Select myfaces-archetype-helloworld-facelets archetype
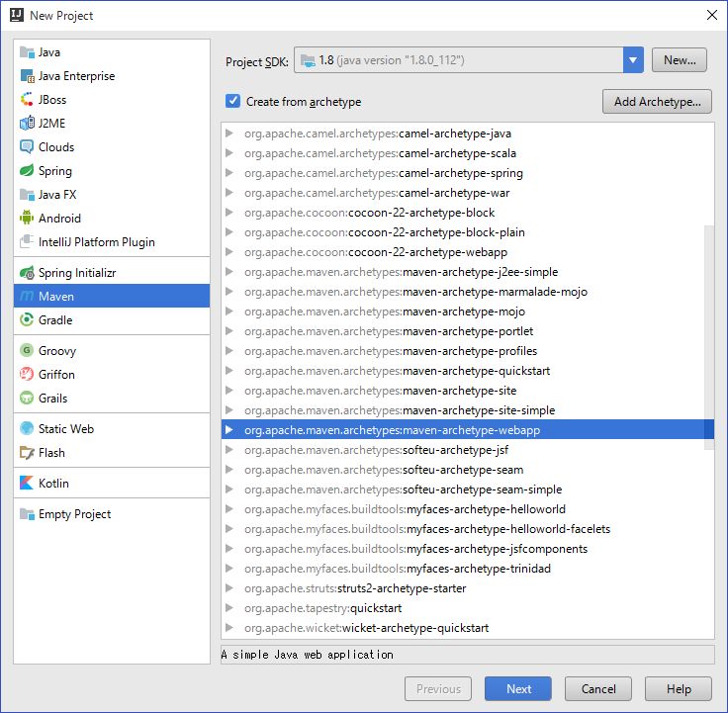The height and width of the screenshot is (713, 728). point(468,529)
